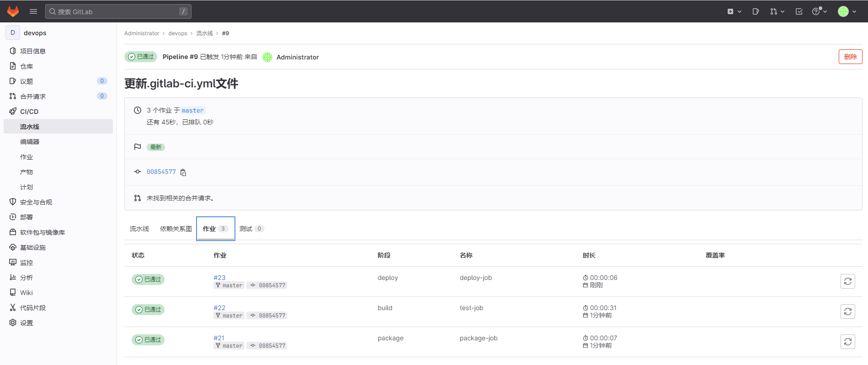Open job #23 link

pyautogui.click(x=219, y=278)
